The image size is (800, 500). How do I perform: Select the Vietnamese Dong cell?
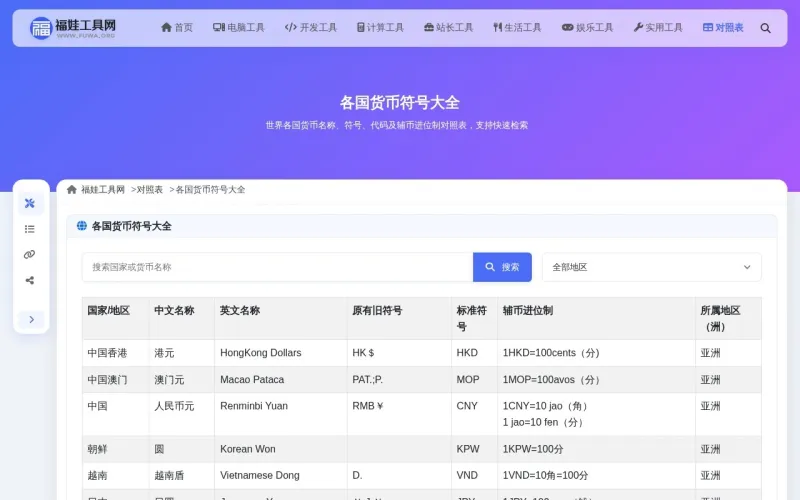pos(281,476)
